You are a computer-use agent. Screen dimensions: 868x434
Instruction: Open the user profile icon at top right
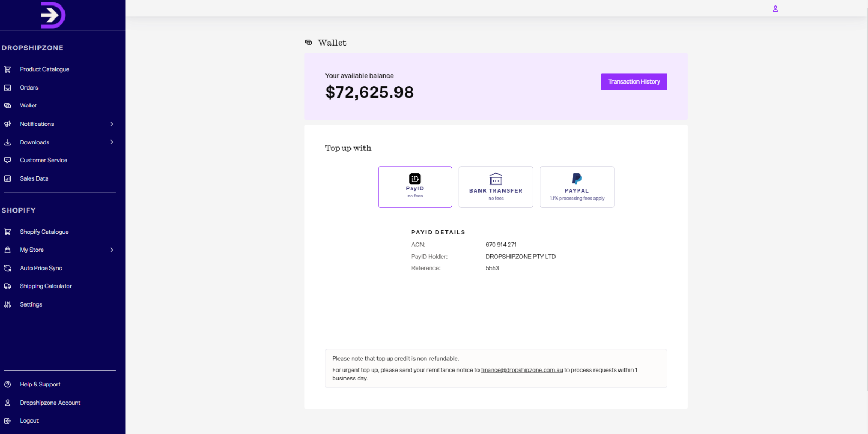775,9
